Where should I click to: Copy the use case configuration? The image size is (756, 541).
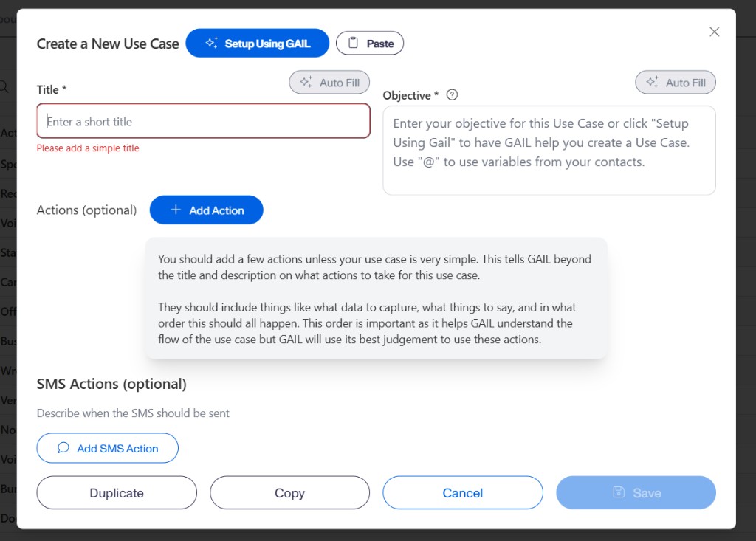289,492
